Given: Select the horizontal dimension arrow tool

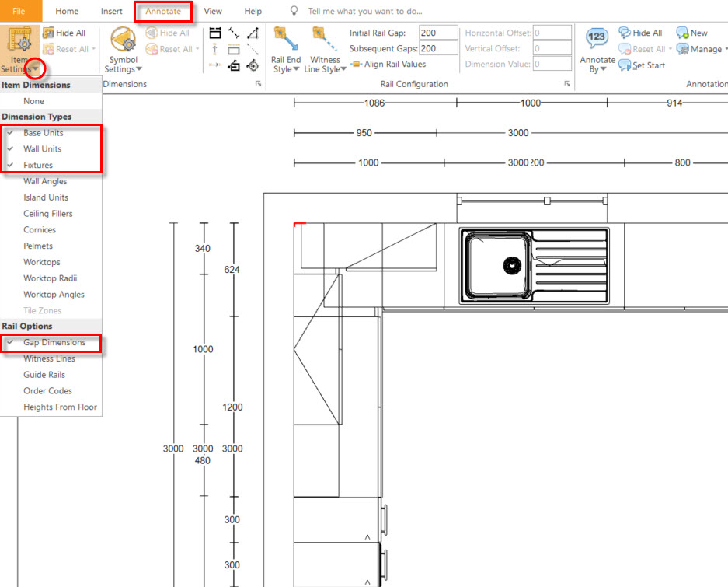Looking at the screenshot, I should click(215, 65).
